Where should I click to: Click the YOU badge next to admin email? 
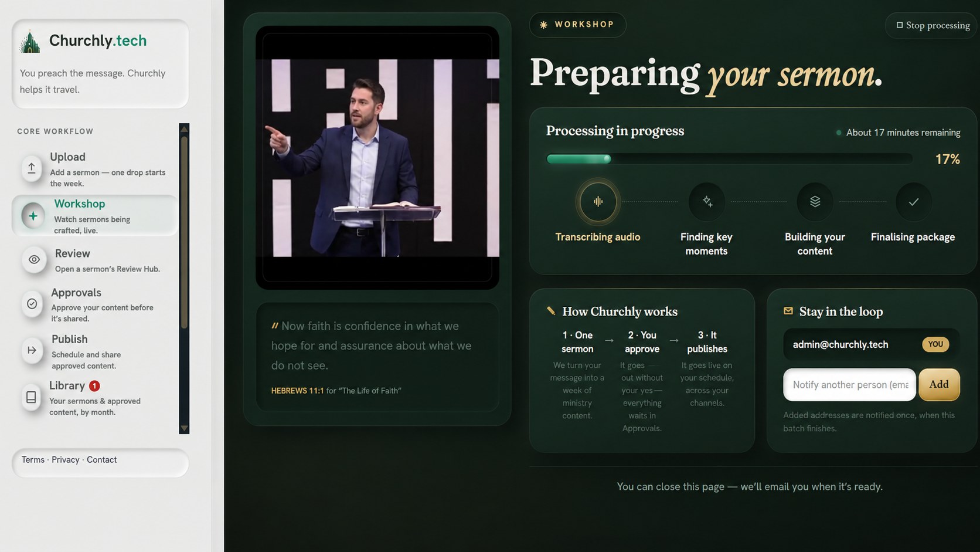pos(935,344)
